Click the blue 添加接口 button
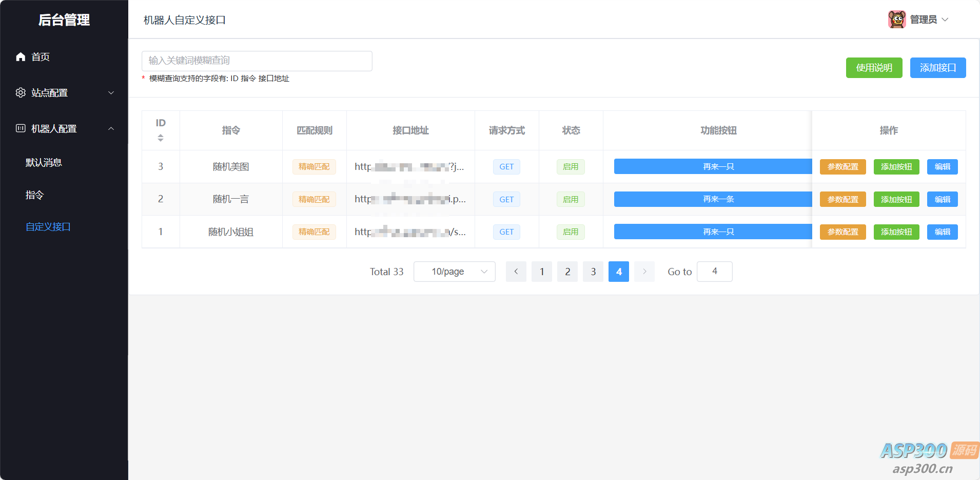This screenshot has height=480, width=980. (x=937, y=68)
